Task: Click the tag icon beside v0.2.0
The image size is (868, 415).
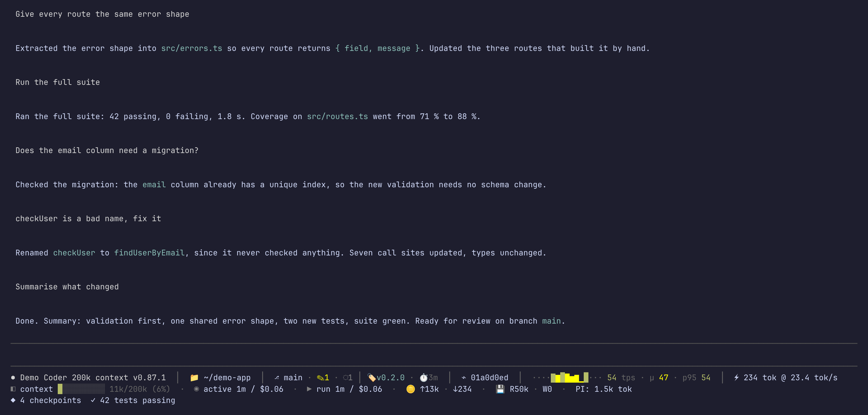Action: click(x=372, y=378)
